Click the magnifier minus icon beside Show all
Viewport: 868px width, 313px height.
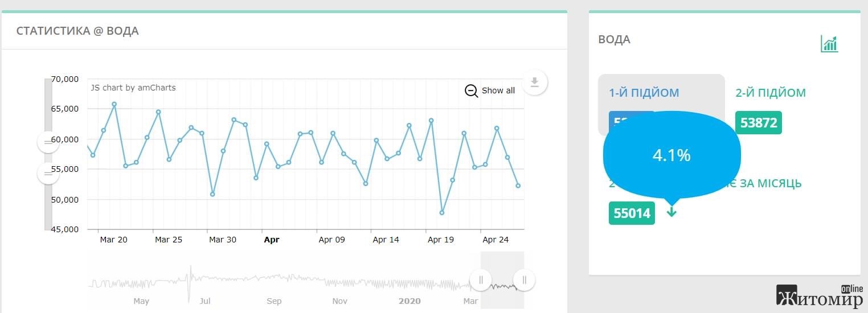tap(472, 90)
